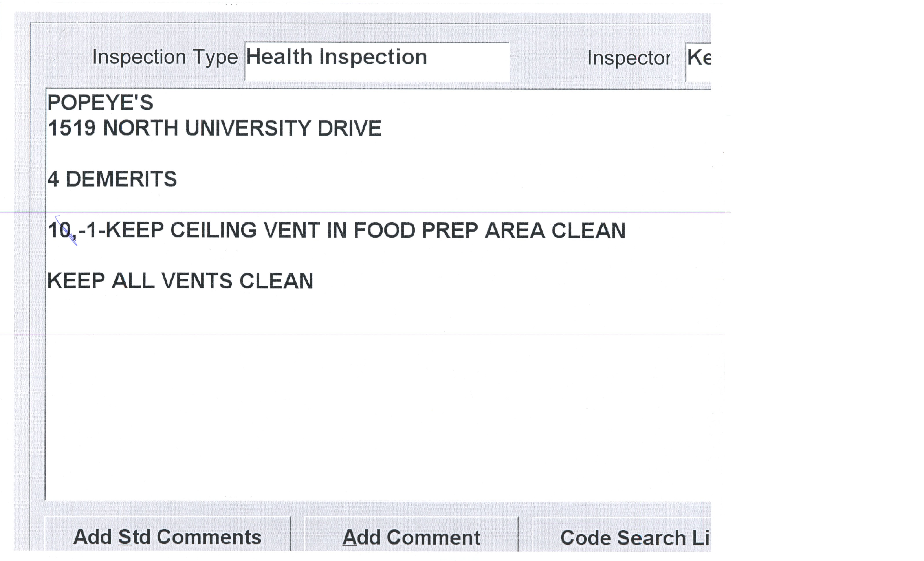924x561 pixels.
Task: Click the words FOOD PREP AREA
Action: [449, 230]
